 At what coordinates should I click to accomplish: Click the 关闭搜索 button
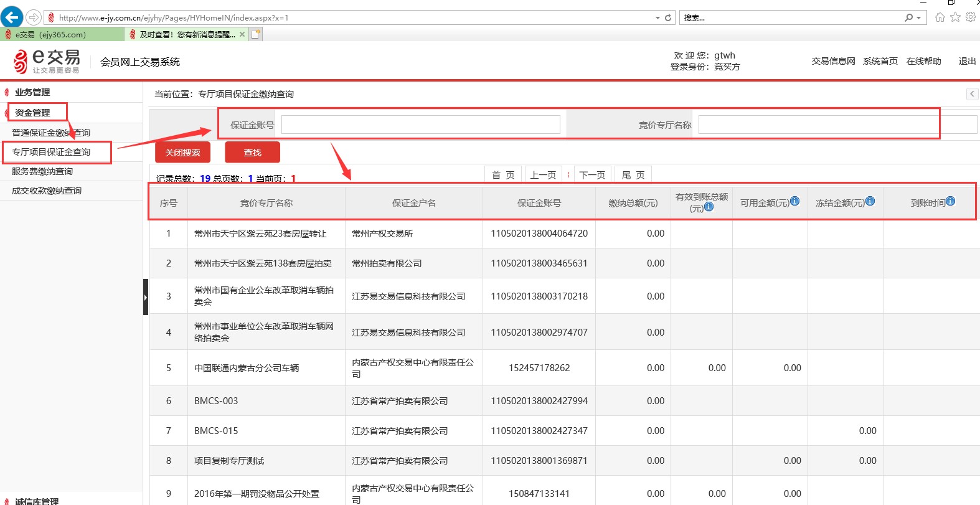pyautogui.click(x=183, y=153)
